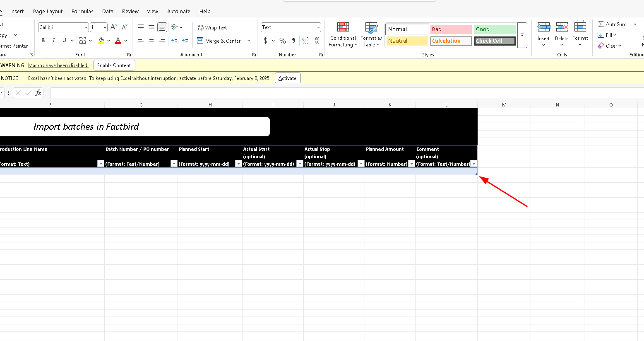Apply the Bad cell style

pos(451,29)
